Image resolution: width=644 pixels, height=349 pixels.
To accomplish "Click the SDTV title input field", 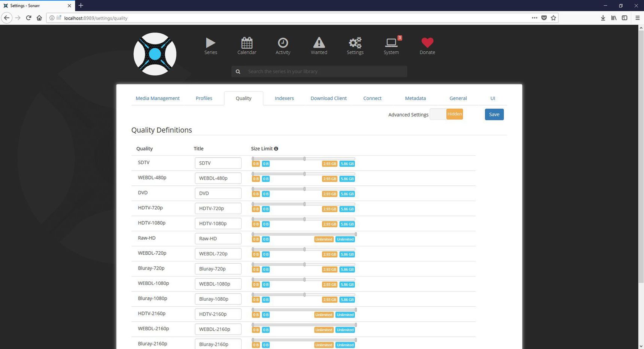I will (x=218, y=163).
